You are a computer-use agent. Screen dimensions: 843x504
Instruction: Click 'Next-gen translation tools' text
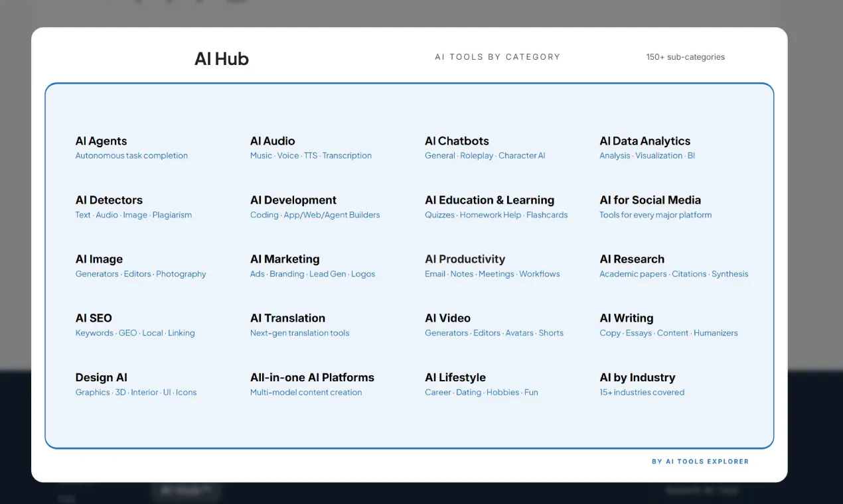[x=299, y=333]
